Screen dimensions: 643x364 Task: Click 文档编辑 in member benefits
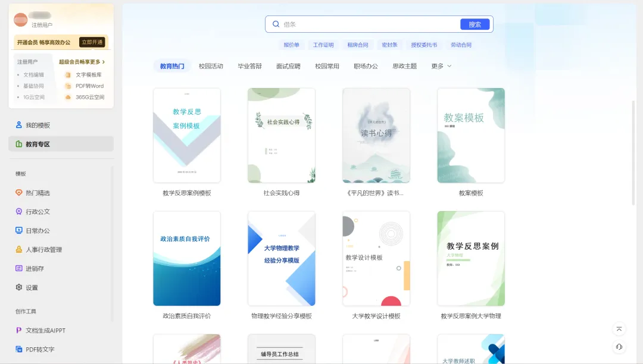coord(33,75)
